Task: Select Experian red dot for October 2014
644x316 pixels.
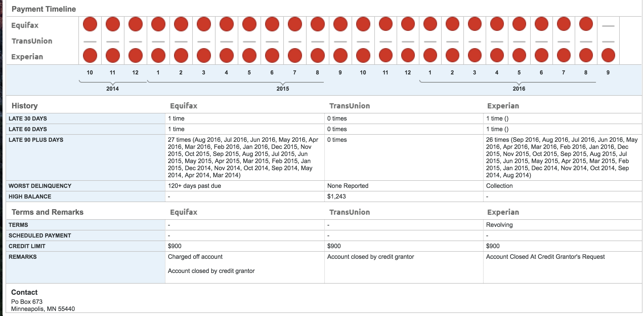Action: (x=90, y=55)
